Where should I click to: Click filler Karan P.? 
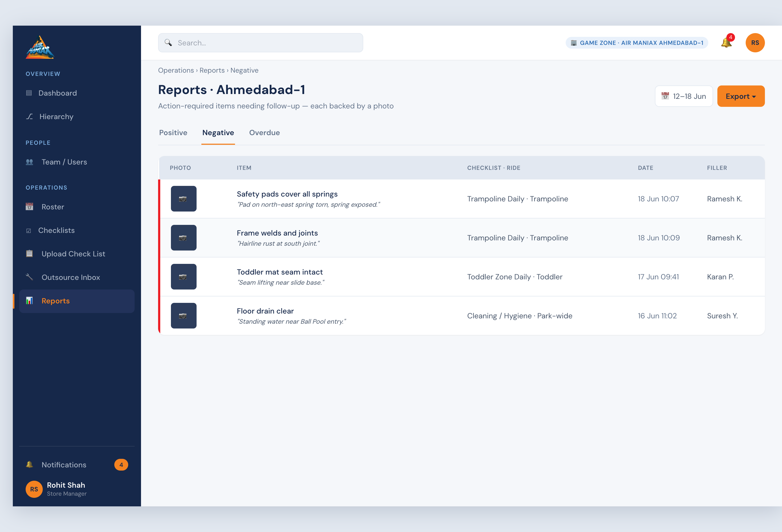click(720, 277)
